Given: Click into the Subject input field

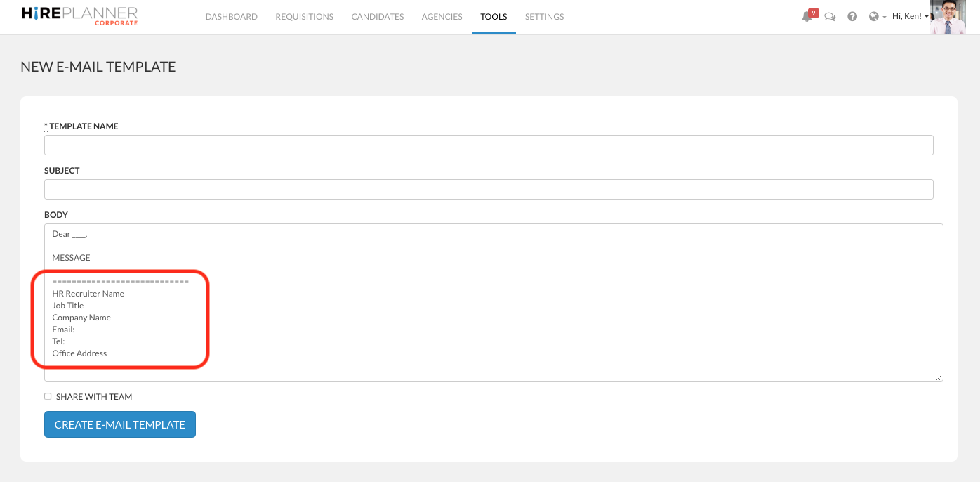Looking at the screenshot, I should [x=489, y=190].
